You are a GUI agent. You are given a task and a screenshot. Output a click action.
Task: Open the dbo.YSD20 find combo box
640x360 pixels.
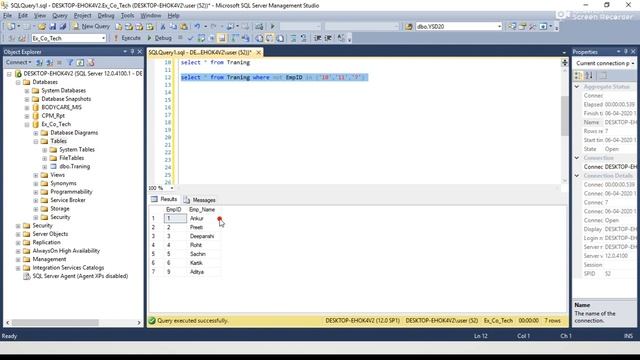coord(459,26)
